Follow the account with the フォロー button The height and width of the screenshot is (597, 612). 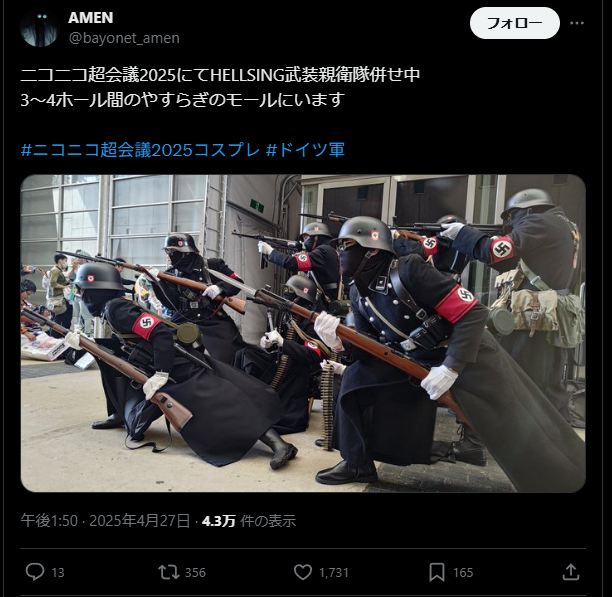[x=514, y=23]
